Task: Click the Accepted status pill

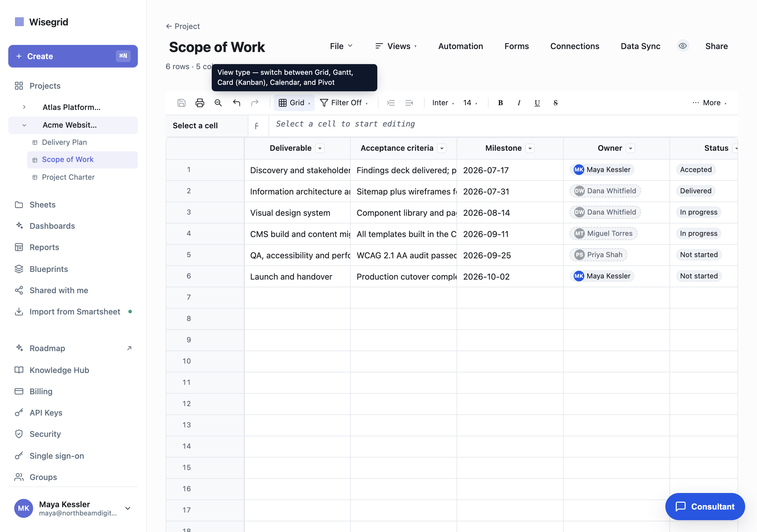Action: click(696, 170)
